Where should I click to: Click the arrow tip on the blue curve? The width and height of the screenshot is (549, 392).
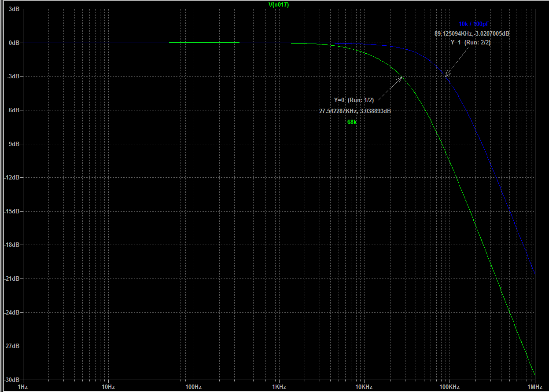[446, 77]
